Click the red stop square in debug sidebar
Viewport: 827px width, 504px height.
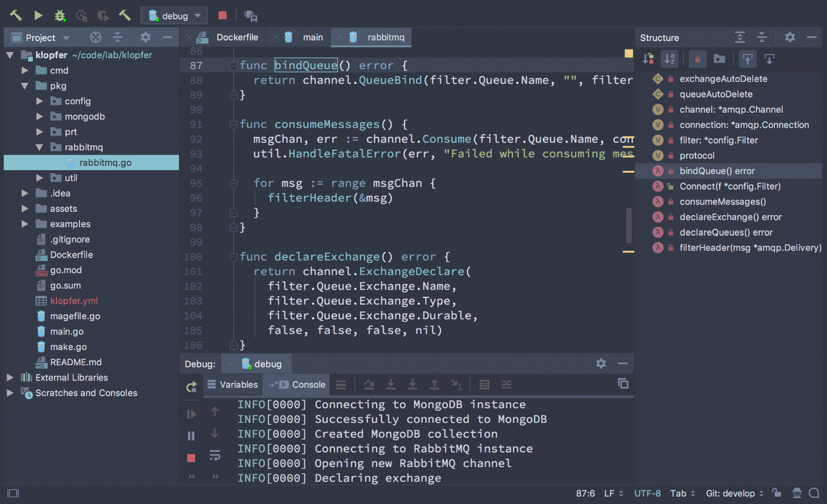[192, 458]
